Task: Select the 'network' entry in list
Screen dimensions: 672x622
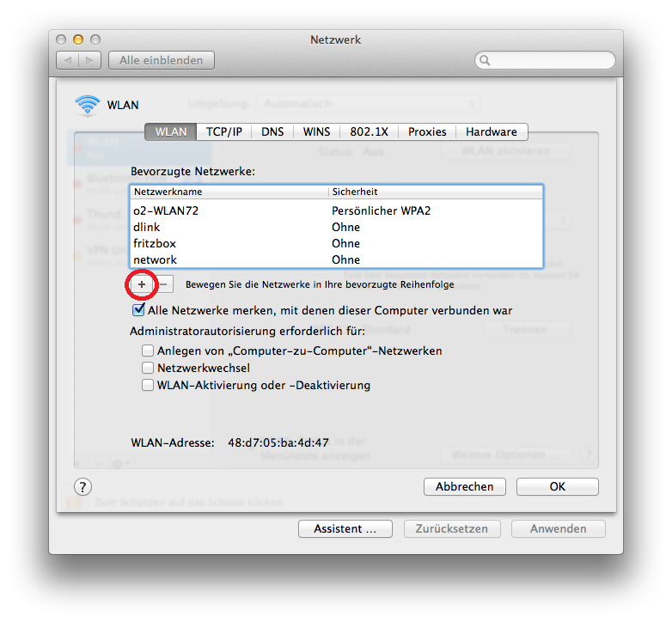Action: click(336, 259)
